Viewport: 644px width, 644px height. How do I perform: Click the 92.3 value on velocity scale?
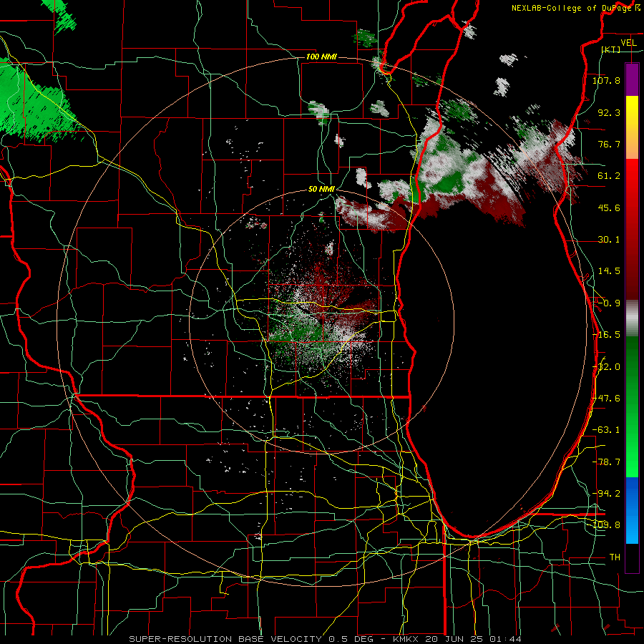[x=609, y=112]
